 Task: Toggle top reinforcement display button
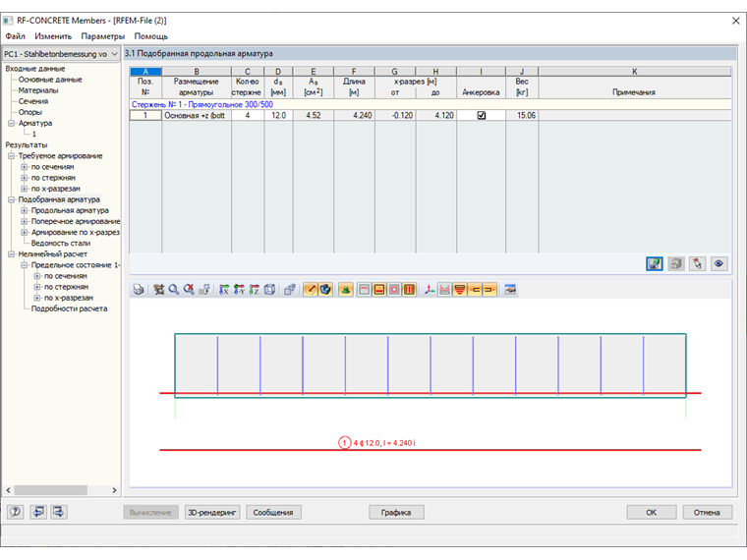[364, 290]
